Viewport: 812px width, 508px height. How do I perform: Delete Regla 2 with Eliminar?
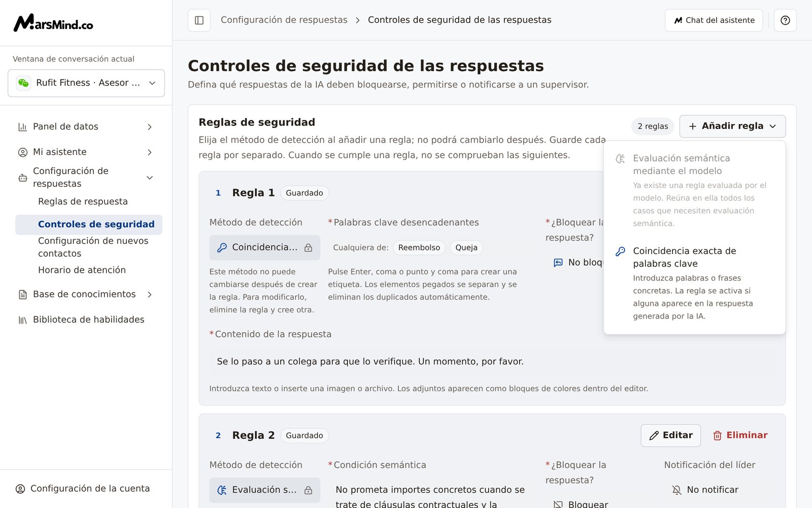point(740,435)
